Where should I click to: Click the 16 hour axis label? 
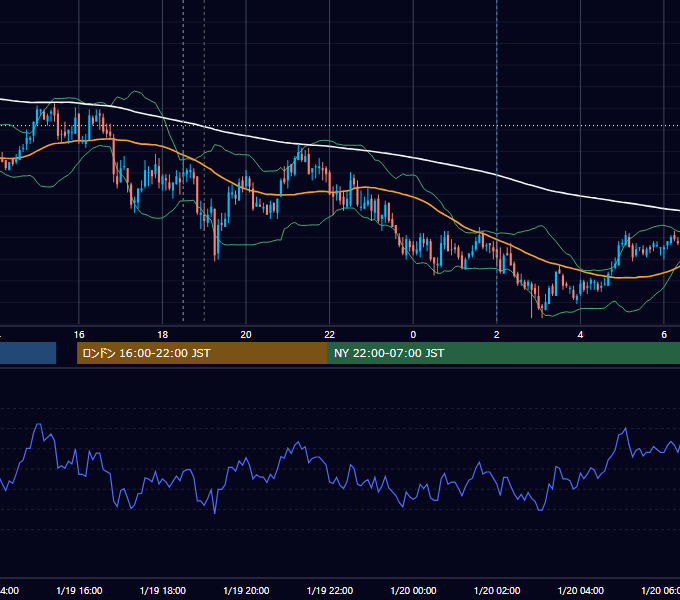(x=79, y=335)
